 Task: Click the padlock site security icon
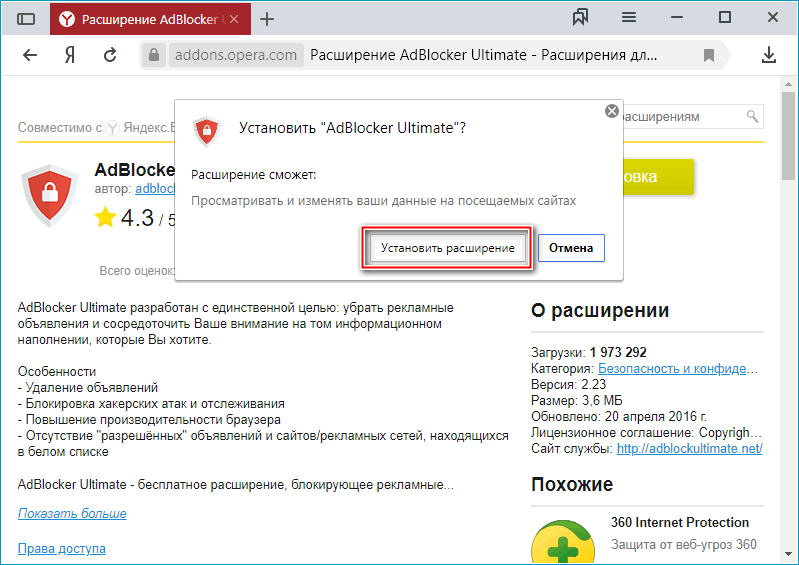pyautogui.click(x=152, y=55)
